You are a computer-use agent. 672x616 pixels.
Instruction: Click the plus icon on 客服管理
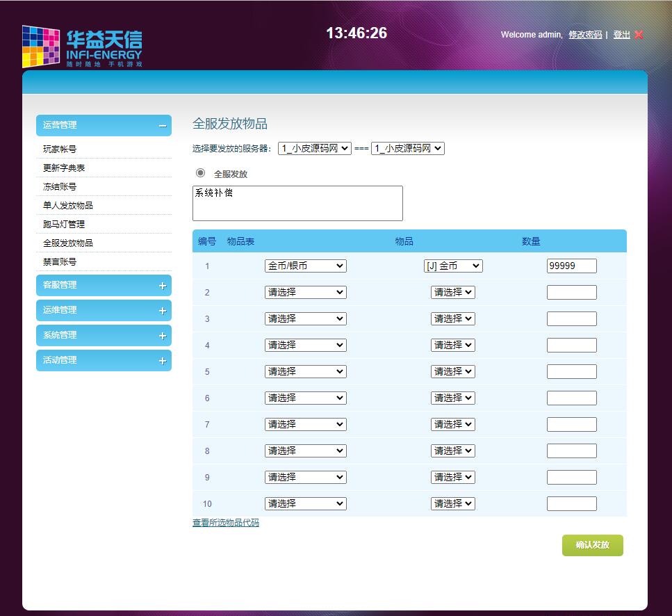coord(162,285)
